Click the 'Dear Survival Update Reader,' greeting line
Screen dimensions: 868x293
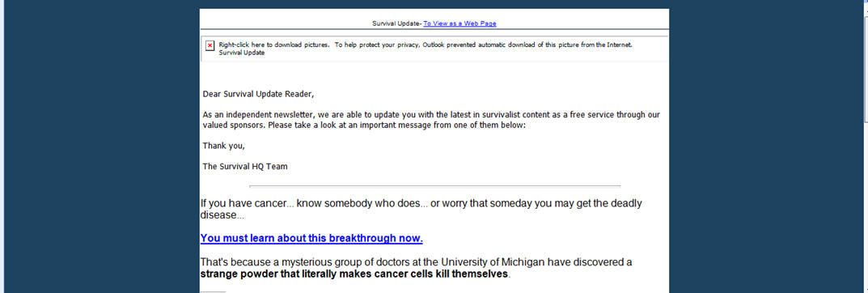click(x=258, y=94)
